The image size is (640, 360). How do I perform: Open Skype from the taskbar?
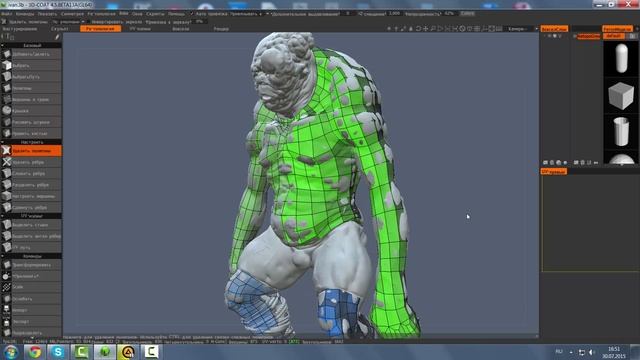[58, 352]
